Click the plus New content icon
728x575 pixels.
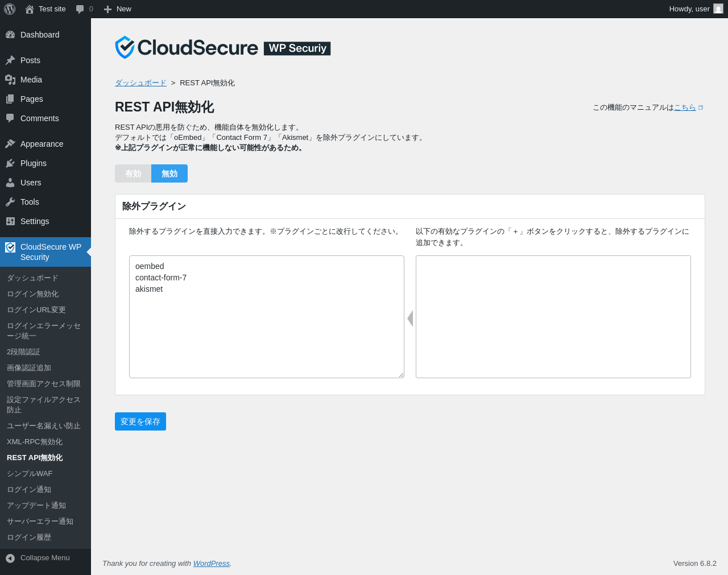107,9
